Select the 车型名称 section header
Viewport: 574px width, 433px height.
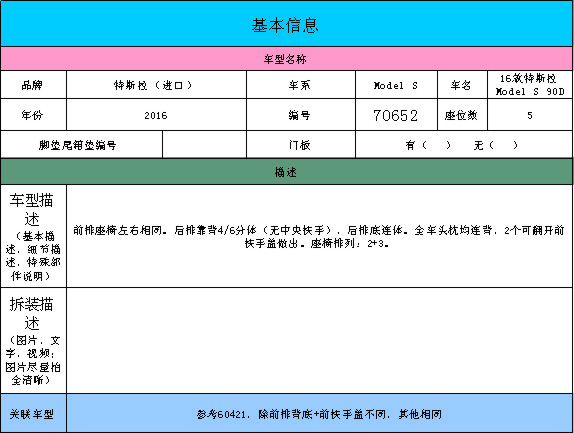coord(287,59)
